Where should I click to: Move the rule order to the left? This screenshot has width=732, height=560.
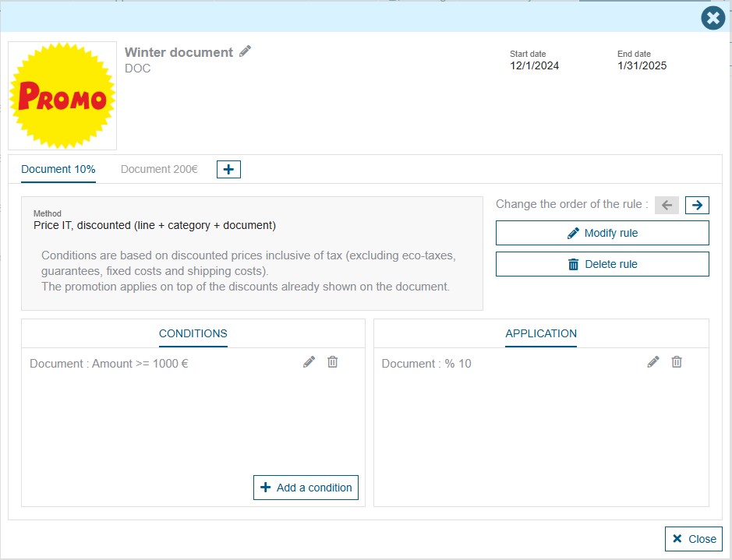click(667, 205)
